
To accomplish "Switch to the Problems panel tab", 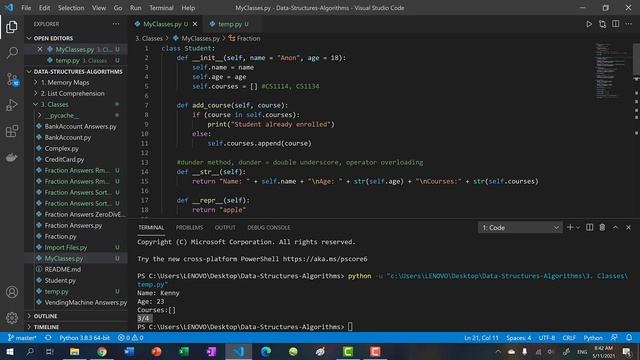I will pos(189,227).
